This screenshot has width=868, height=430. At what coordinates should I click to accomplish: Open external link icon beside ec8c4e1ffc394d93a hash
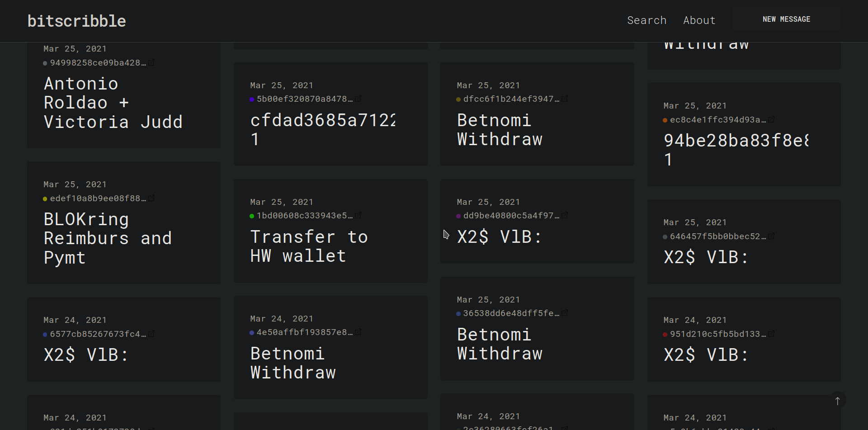tap(771, 119)
